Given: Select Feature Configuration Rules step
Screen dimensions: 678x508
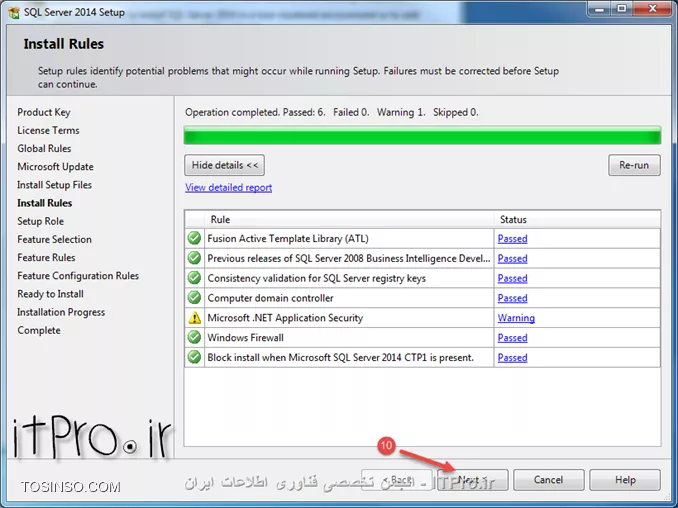Looking at the screenshot, I should coord(78,276).
